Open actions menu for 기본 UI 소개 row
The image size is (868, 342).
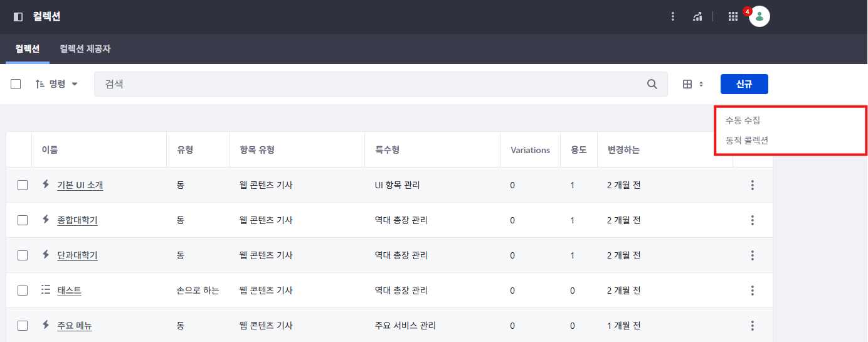tap(752, 185)
